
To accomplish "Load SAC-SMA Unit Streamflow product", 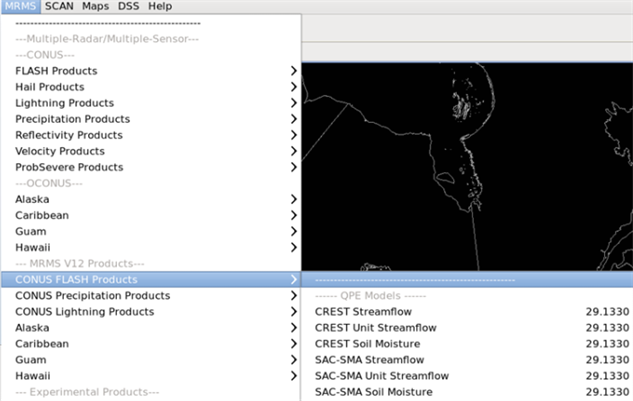I will [467, 376].
